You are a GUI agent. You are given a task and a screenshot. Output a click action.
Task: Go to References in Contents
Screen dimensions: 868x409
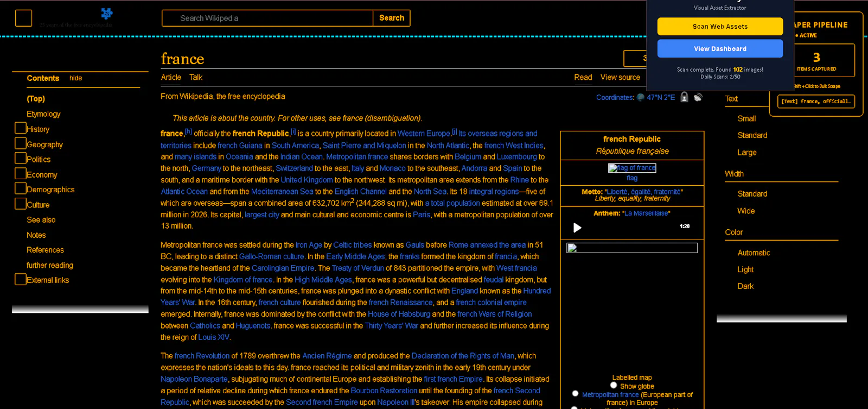pyautogui.click(x=45, y=250)
